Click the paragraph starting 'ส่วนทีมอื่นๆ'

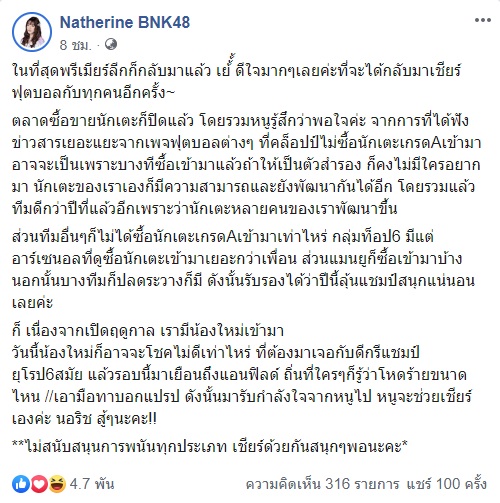point(243,270)
